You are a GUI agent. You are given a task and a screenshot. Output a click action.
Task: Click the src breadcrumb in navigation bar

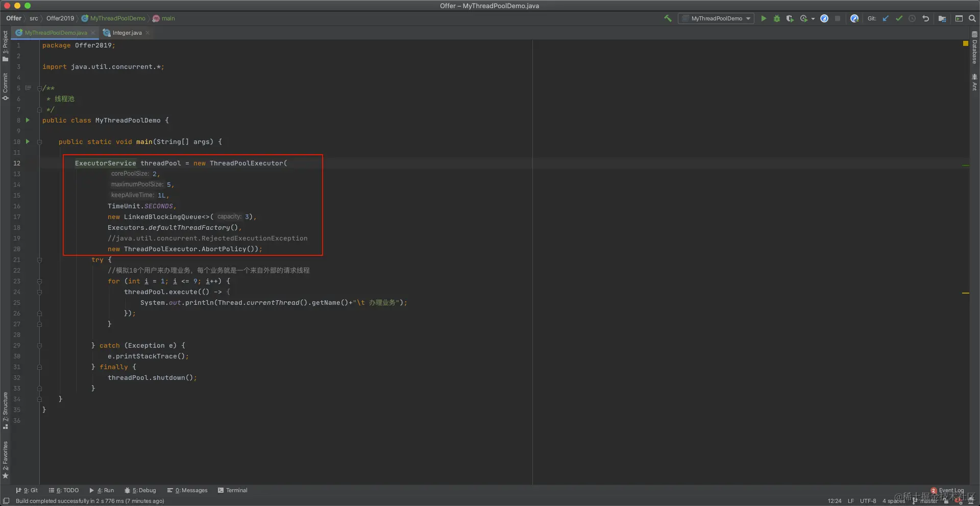click(34, 18)
